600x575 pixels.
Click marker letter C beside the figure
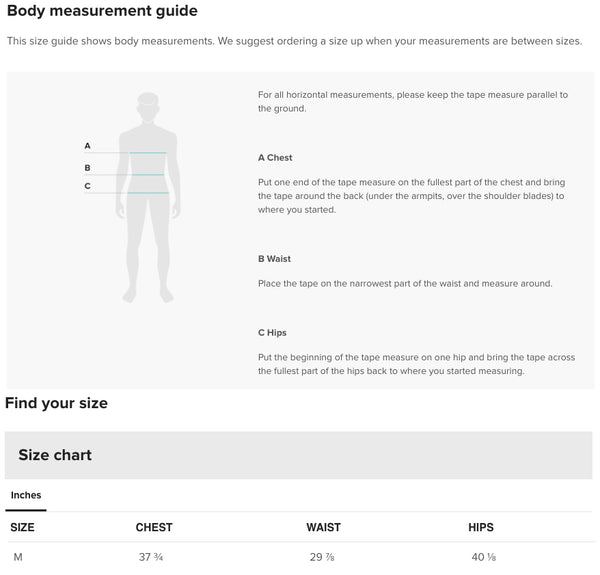tap(87, 186)
